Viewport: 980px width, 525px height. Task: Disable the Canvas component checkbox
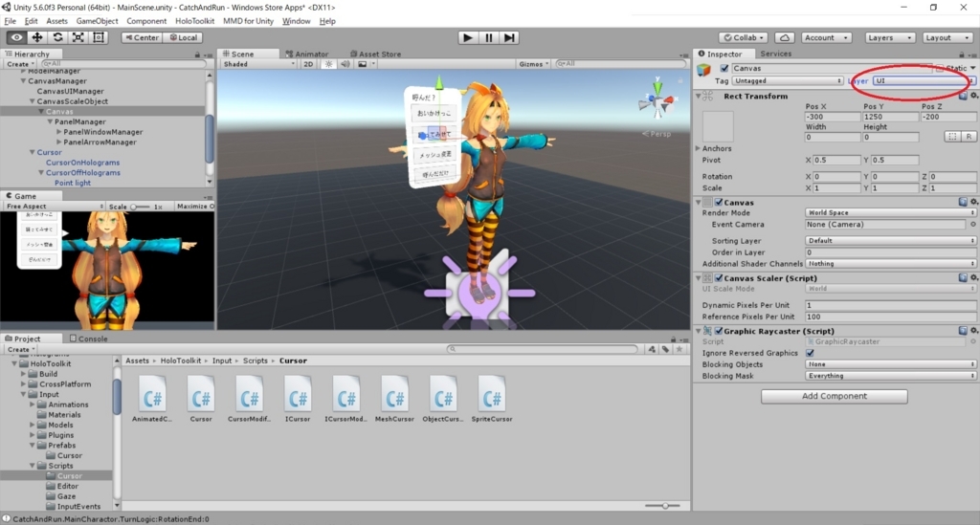(x=719, y=203)
